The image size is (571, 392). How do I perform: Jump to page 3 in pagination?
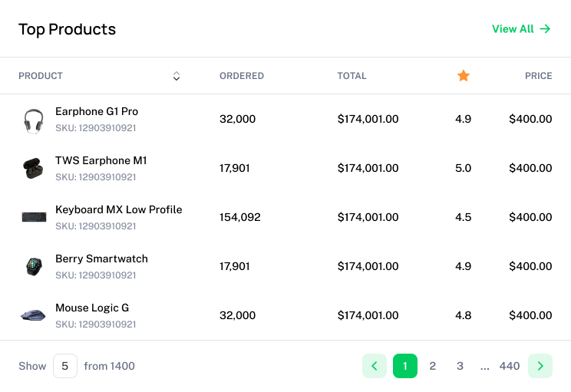click(460, 366)
